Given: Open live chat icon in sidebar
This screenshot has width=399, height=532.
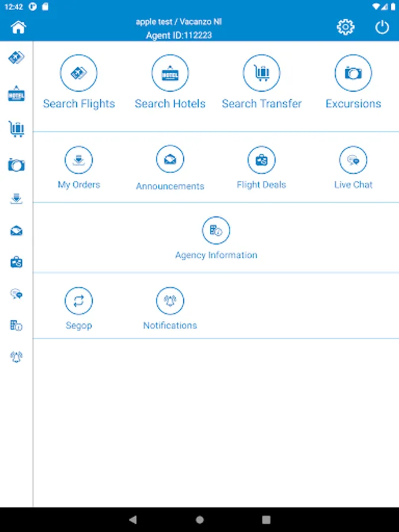Looking at the screenshot, I should pyautogui.click(x=17, y=294).
